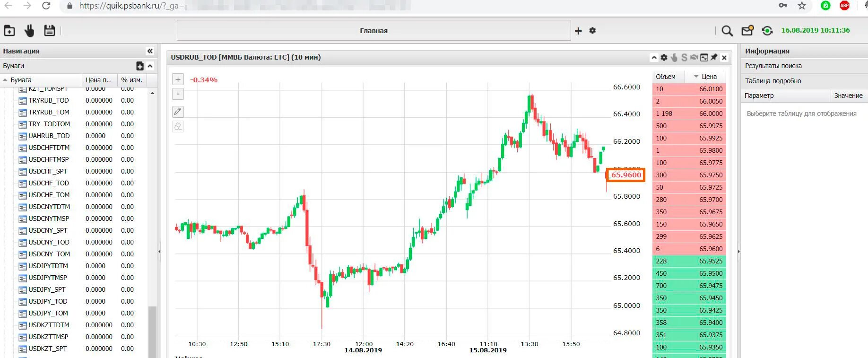Select UAHRUB_TOD in securities list
Viewport: 868px width, 358px height.
49,136
